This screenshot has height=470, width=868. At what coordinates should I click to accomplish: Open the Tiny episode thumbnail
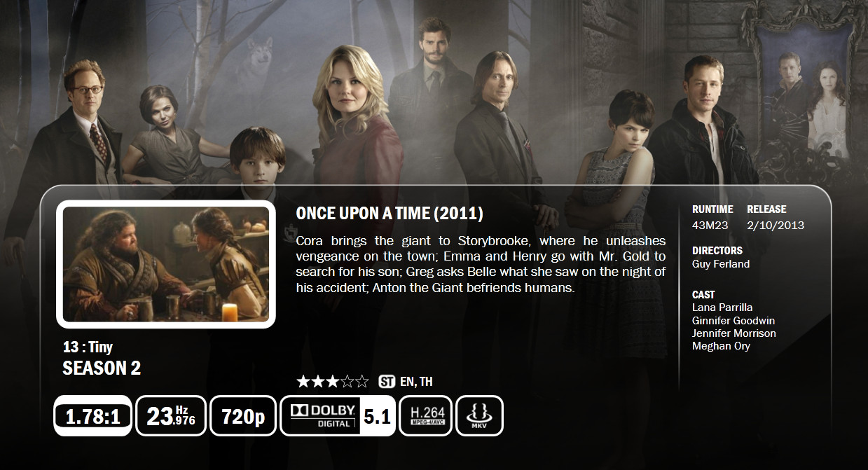pos(166,264)
